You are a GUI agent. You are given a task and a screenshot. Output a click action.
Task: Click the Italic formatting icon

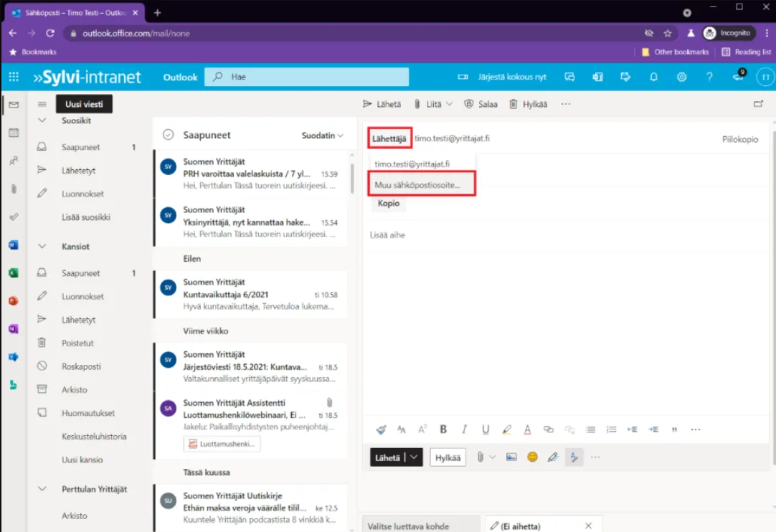pos(465,429)
